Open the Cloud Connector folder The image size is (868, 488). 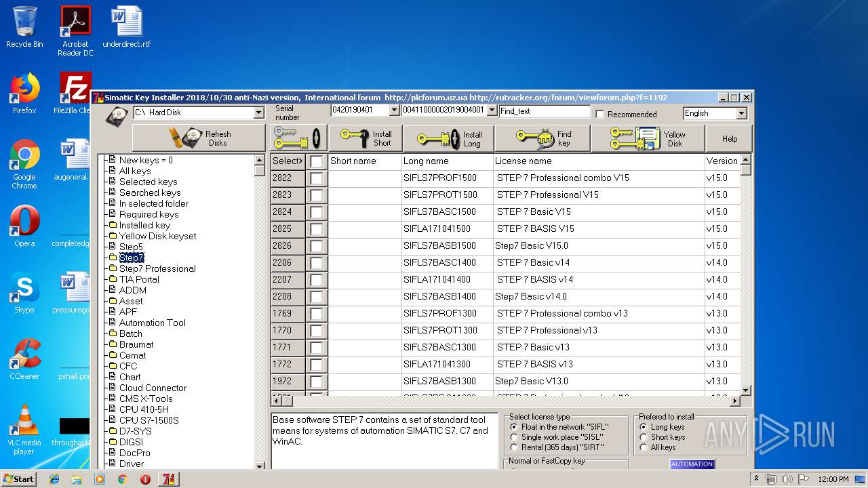[153, 388]
